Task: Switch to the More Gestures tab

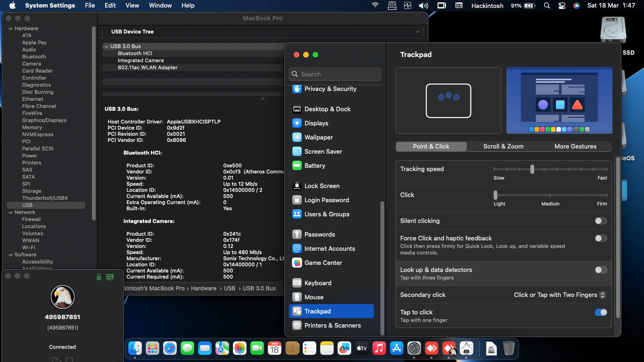Action: [x=575, y=146]
